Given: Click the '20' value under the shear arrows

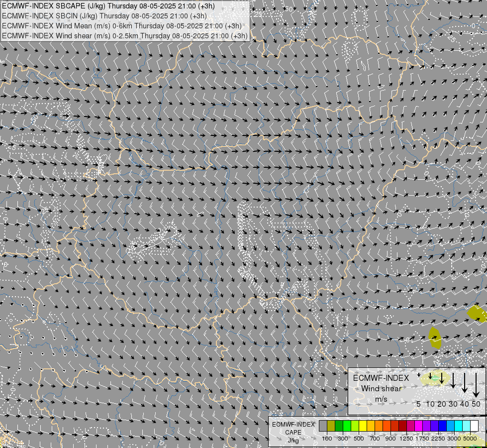Looking at the screenshot, I should click(442, 404).
